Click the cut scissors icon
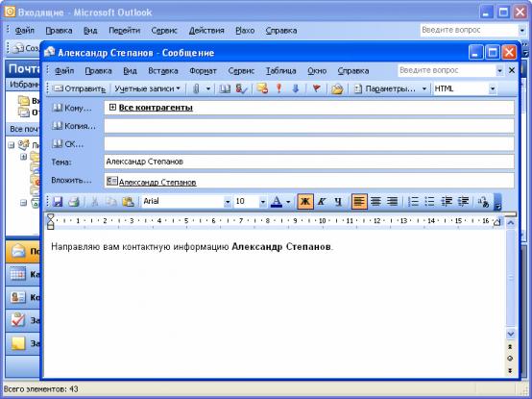The image size is (532, 399). [x=95, y=201]
